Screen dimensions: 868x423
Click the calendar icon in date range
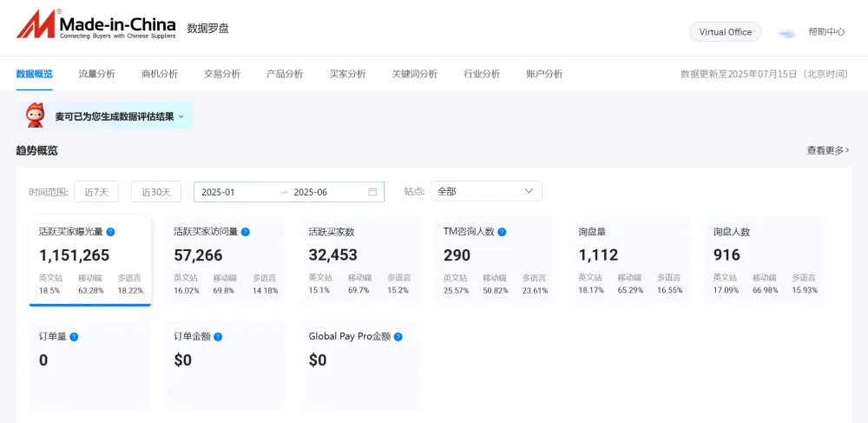372,192
